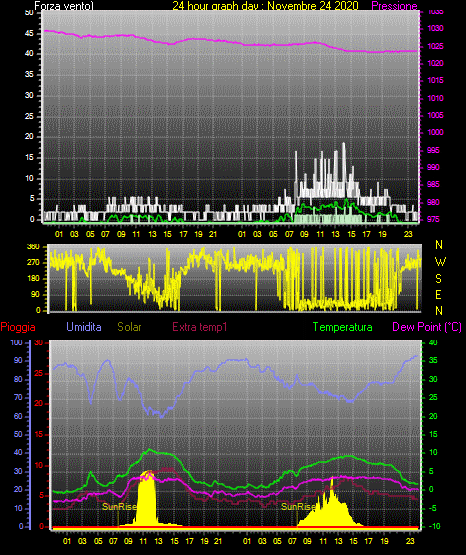This screenshot has height=555, width=466.
Task: Click the S wind direction letter
Action: tap(438, 279)
